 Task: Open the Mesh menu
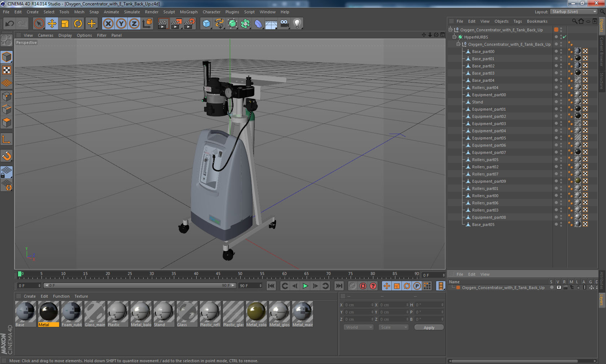(x=79, y=12)
